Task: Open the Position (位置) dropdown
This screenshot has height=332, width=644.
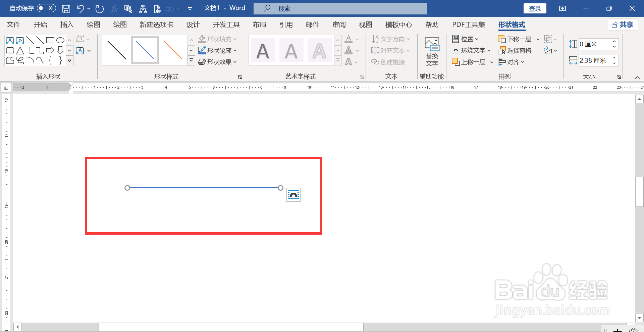Action: (x=465, y=39)
